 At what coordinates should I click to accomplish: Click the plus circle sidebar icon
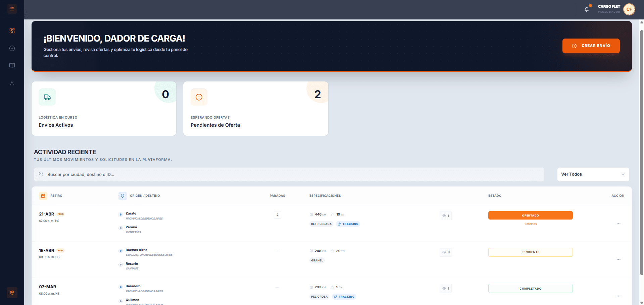tap(12, 48)
